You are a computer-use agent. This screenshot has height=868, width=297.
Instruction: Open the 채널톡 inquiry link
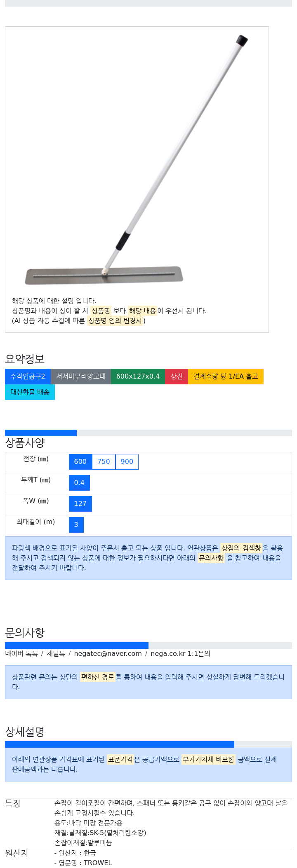click(56, 654)
